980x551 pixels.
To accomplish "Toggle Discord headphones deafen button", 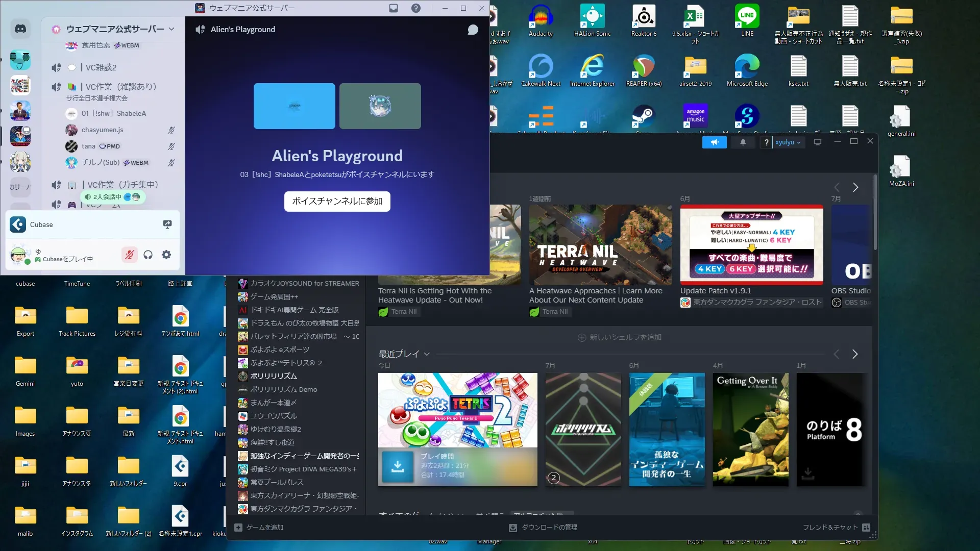I will pyautogui.click(x=148, y=255).
